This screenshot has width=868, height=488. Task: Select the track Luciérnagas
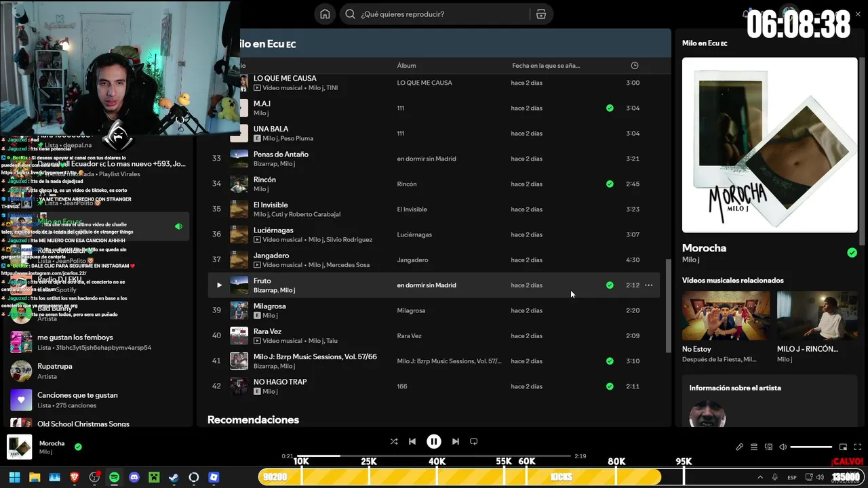point(433,235)
